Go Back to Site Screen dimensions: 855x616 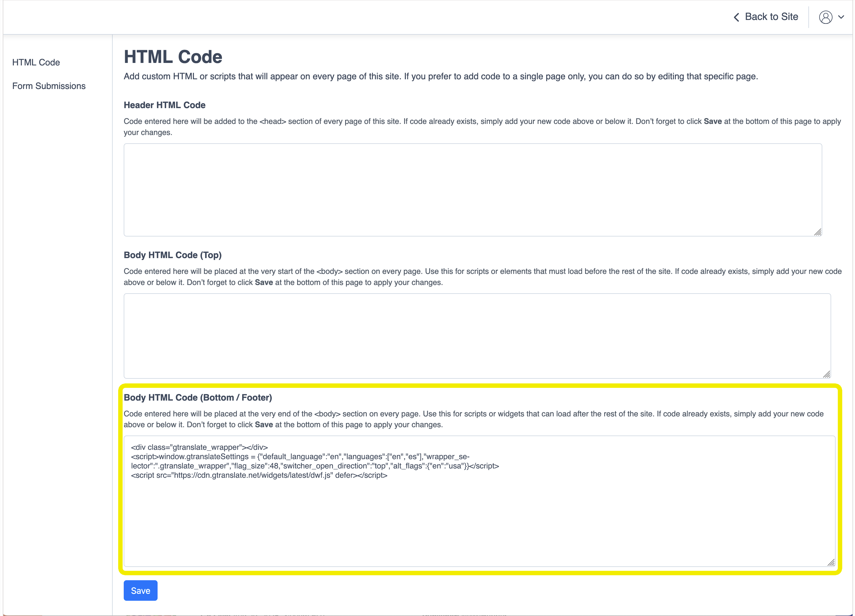(766, 17)
